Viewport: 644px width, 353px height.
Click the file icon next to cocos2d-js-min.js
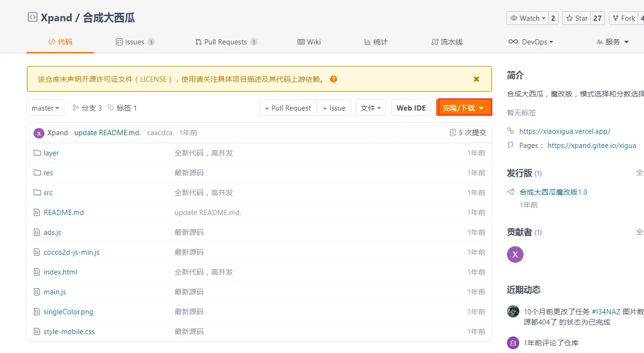tap(37, 252)
